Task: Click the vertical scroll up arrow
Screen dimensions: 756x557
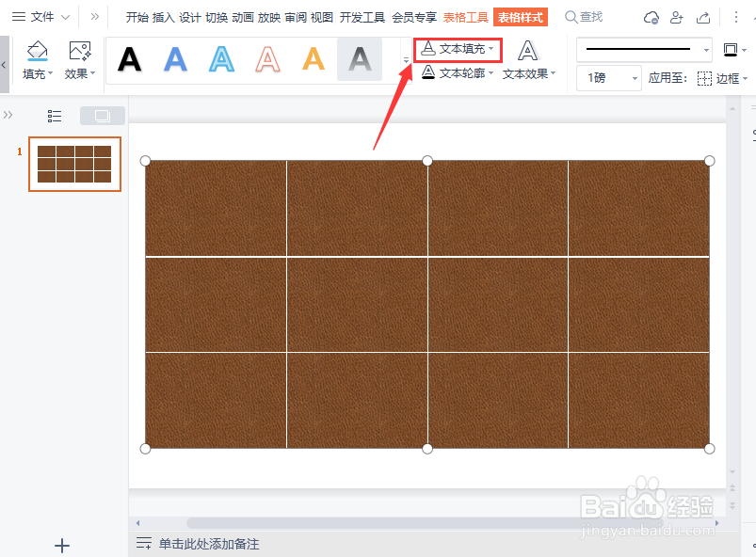Action: tap(732, 109)
